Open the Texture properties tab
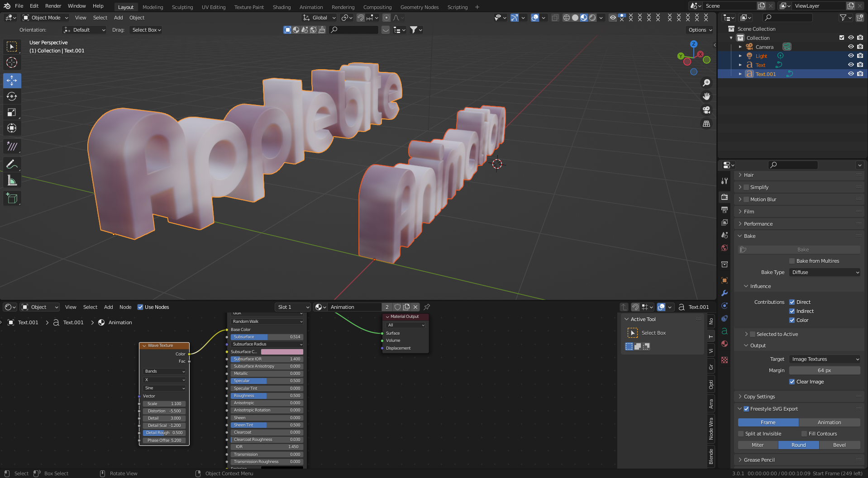Image resolution: width=868 pixels, height=478 pixels. pyautogui.click(x=725, y=360)
